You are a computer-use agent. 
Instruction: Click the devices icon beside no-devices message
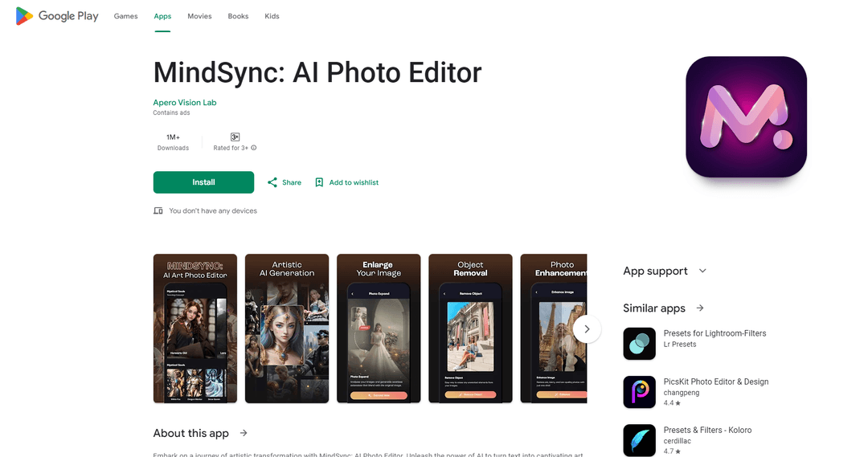158,210
